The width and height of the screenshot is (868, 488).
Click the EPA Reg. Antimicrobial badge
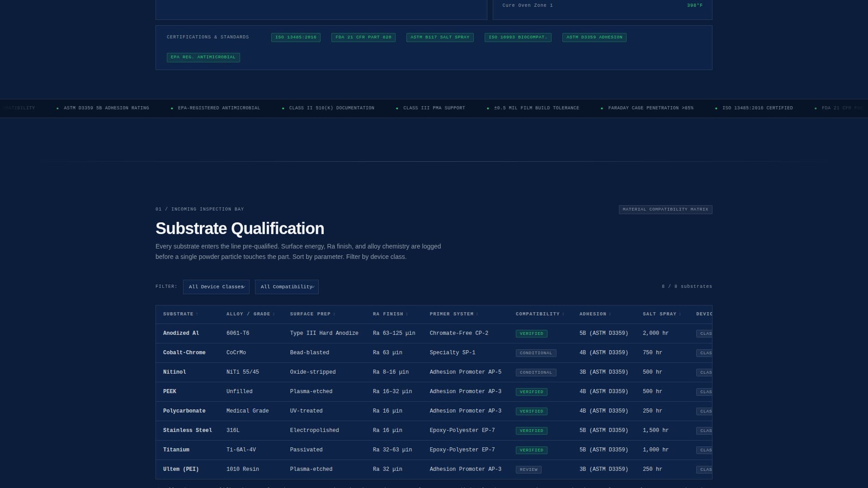tap(203, 57)
